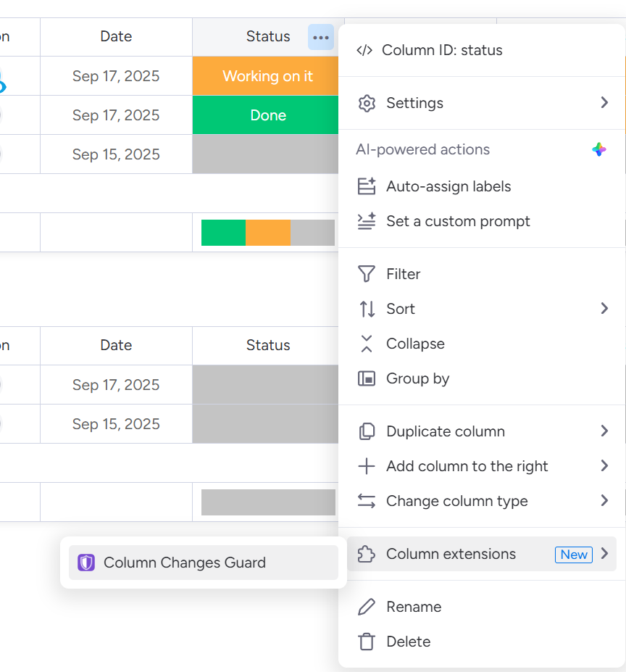Choose Collapse from the column menu
Viewport: 626px width, 672px height.
416,343
